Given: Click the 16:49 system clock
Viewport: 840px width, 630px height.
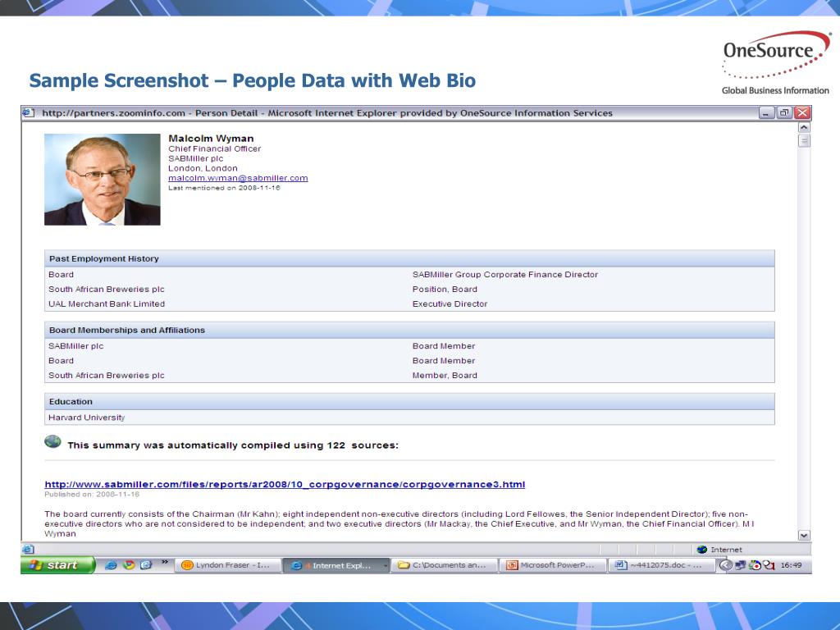Looking at the screenshot, I should coord(792,565).
